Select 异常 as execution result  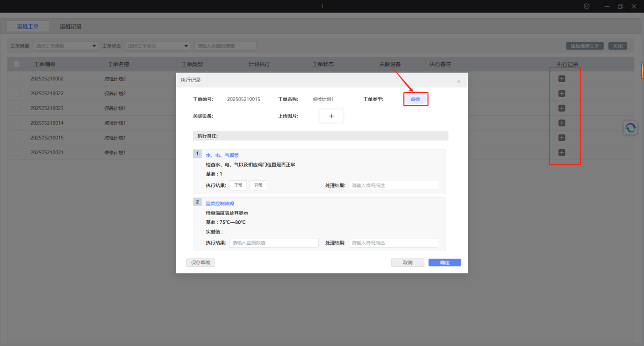coord(258,185)
